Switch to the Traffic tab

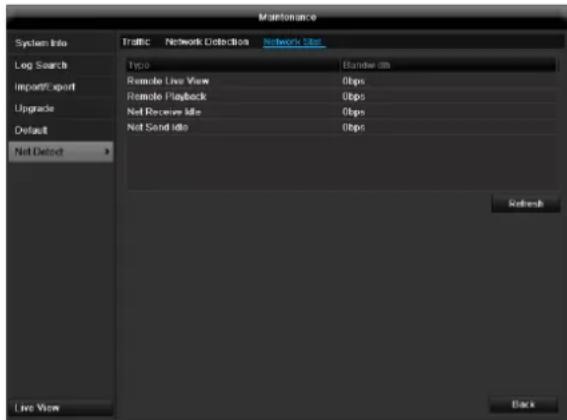pyautogui.click(x=136, y=42)
